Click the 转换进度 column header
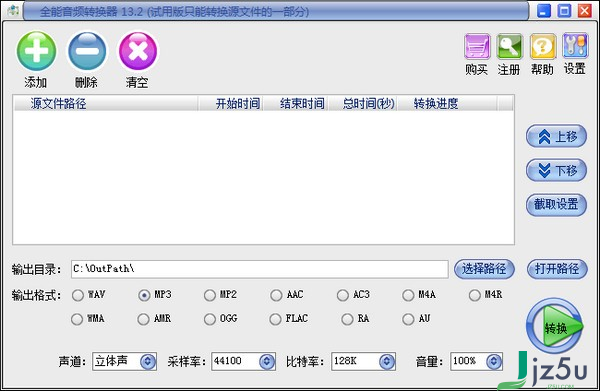This screenshot has height=391, width=600. 447,104
